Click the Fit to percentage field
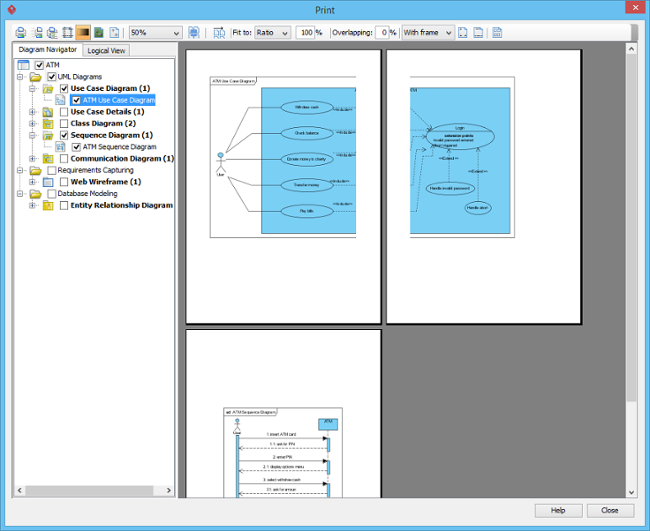 coord(306,32)
